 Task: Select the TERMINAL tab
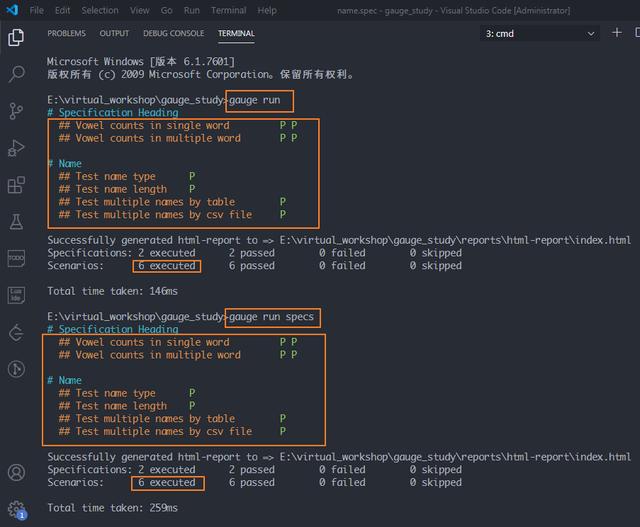point(236,33)
